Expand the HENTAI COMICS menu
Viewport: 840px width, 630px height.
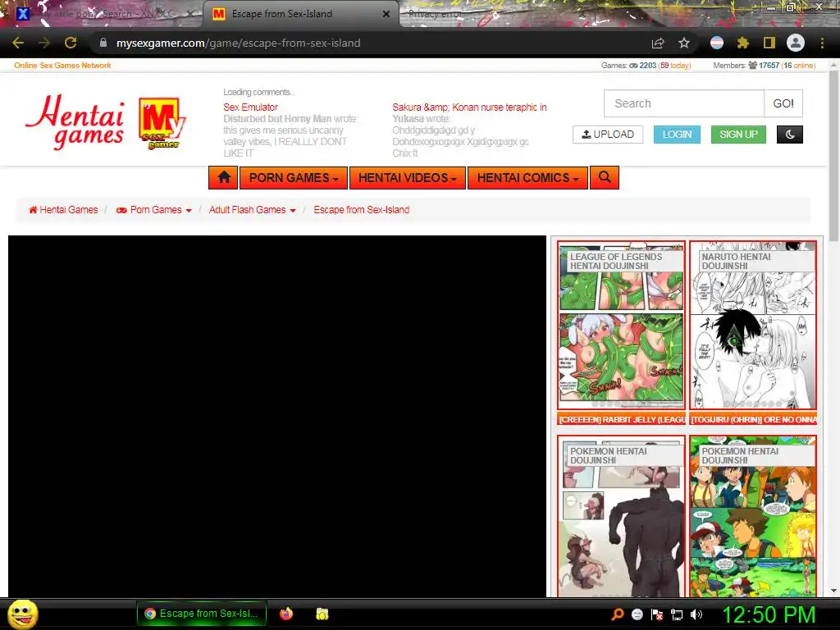point(527,177)
